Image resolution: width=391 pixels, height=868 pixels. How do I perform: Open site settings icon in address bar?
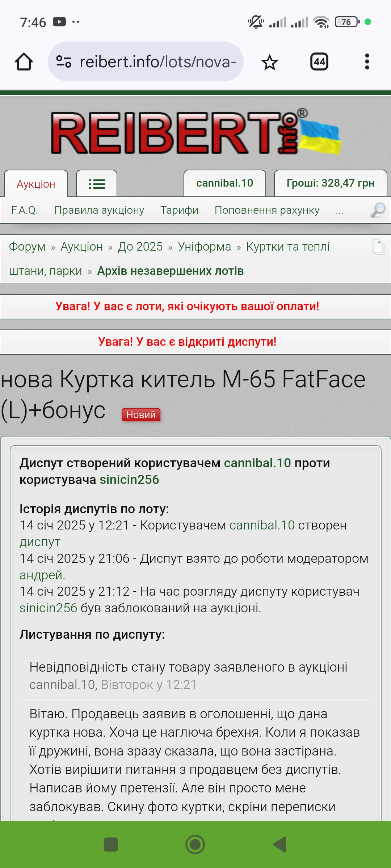click(64, 62)
